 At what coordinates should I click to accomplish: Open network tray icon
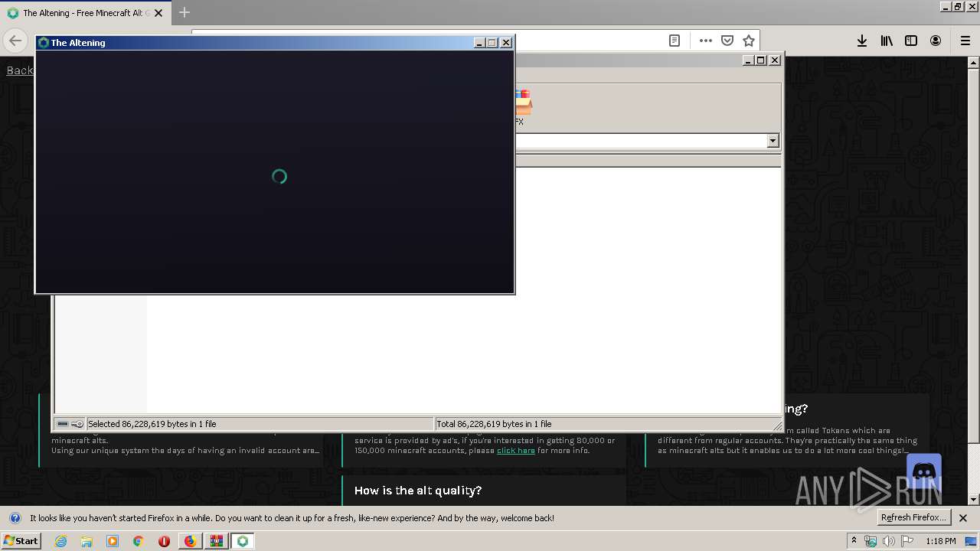tap(871, 541)
